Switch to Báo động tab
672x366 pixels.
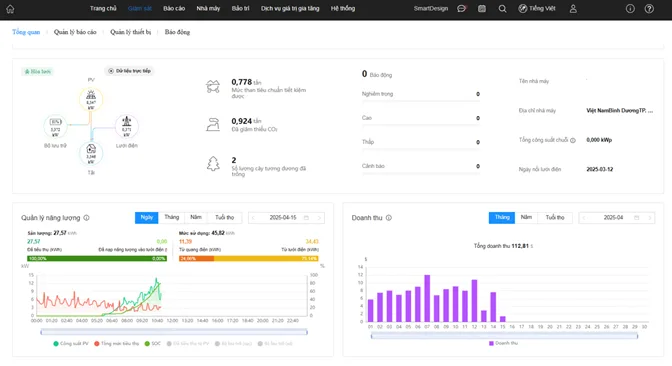(177, 32)
